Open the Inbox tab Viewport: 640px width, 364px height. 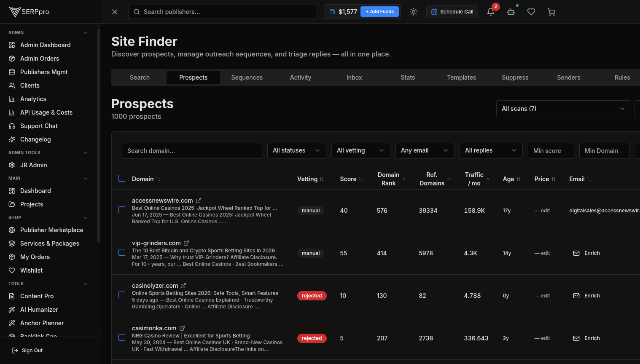(x=354, y=78)
